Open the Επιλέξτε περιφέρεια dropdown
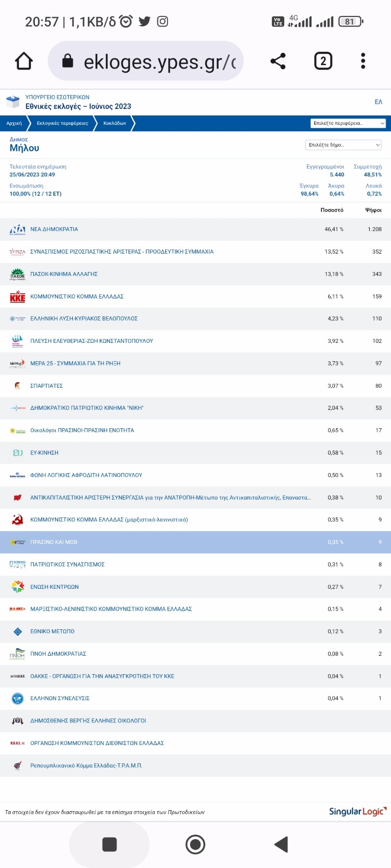Viewport: 391px width, 868px height. click(348, 123)
